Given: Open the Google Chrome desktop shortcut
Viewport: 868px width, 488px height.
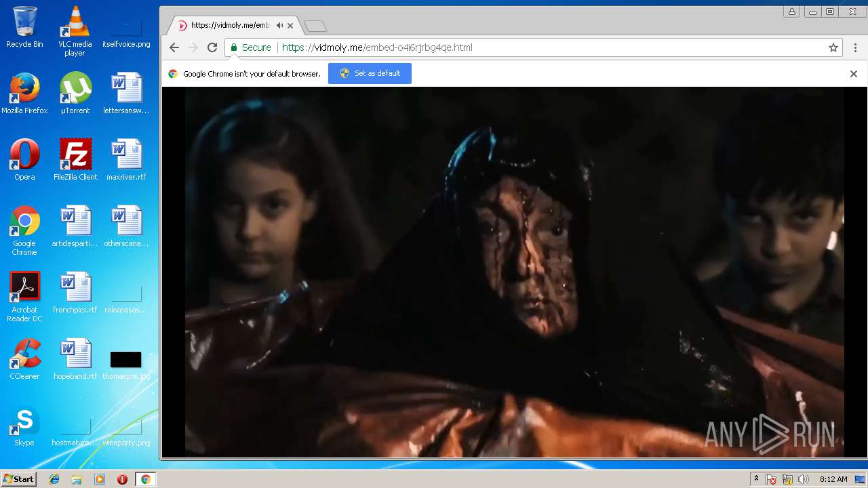Looking at the screenshot, I should click(24, 230).
